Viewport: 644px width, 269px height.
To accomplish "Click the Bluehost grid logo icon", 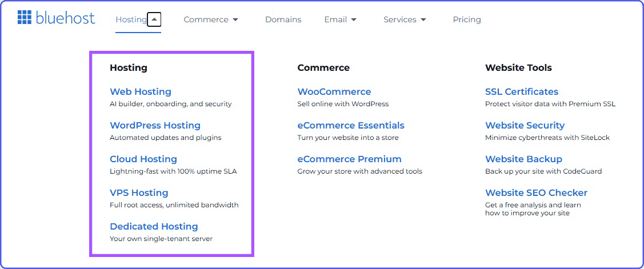I will coord(24,17).
